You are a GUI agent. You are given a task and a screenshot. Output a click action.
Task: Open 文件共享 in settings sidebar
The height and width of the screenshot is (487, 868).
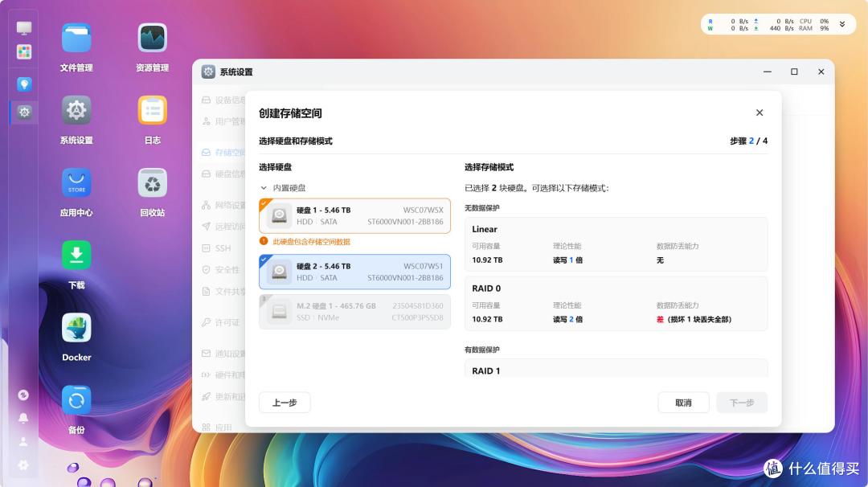[x=223, y=291]
